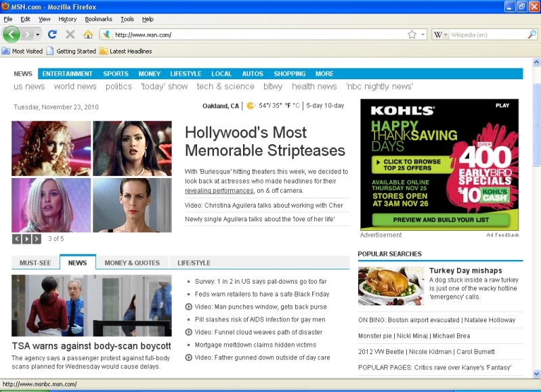Show previous slide in the feature carousel

coord(16,239)
